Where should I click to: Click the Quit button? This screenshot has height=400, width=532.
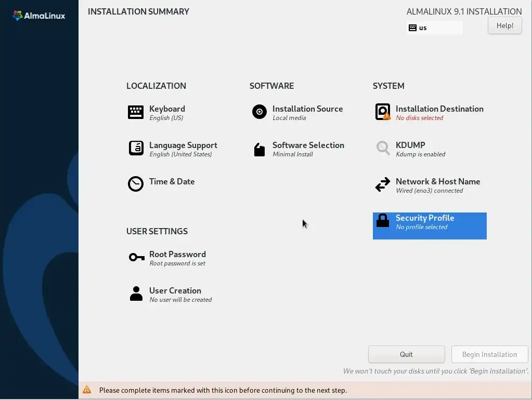[406, 354]
